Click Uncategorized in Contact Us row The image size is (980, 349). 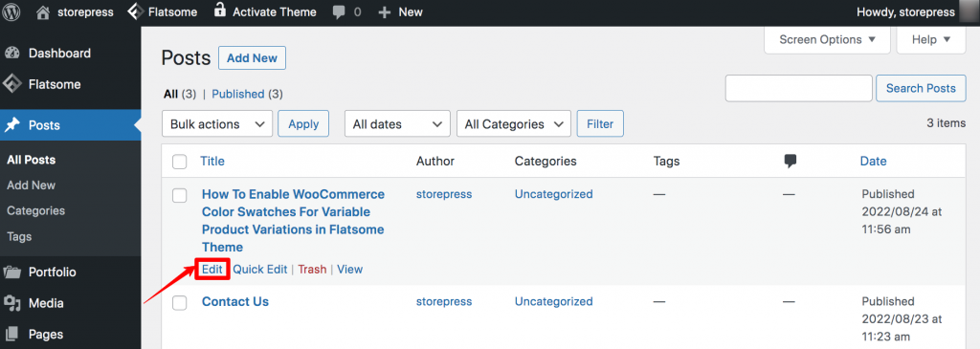click(554, 301)
